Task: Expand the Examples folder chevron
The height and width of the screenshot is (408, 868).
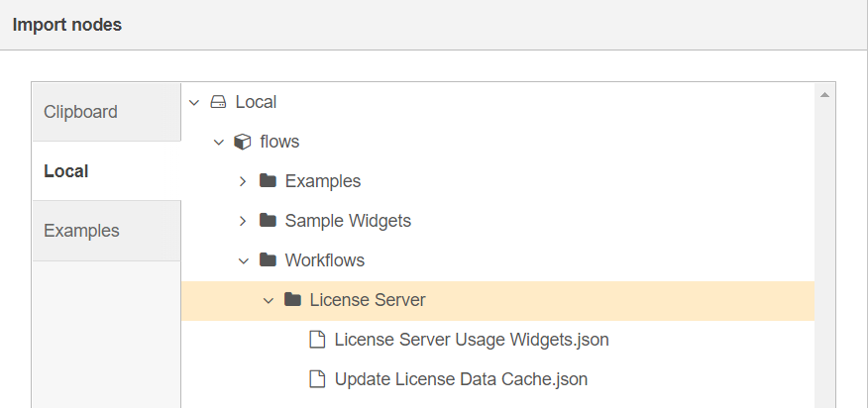Action: 243,181
